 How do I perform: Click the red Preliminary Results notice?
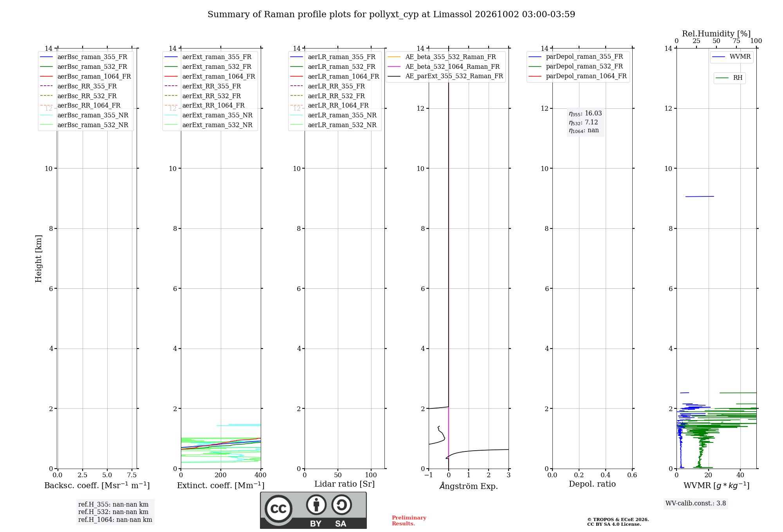(409, 521)
